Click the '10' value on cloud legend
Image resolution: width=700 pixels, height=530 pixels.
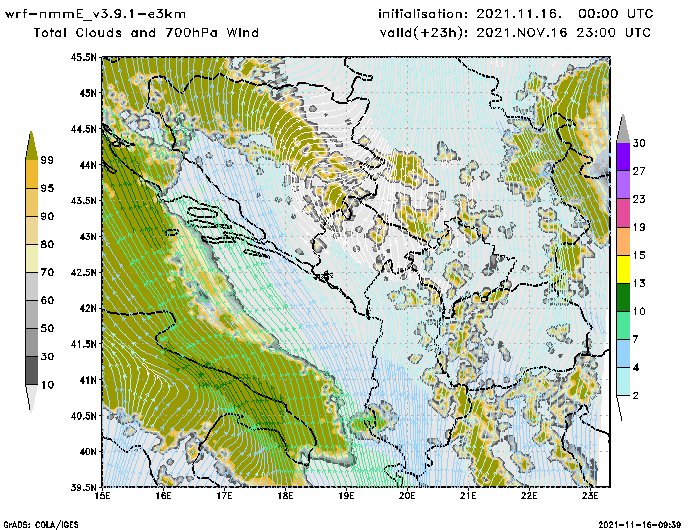coord(47,385)
